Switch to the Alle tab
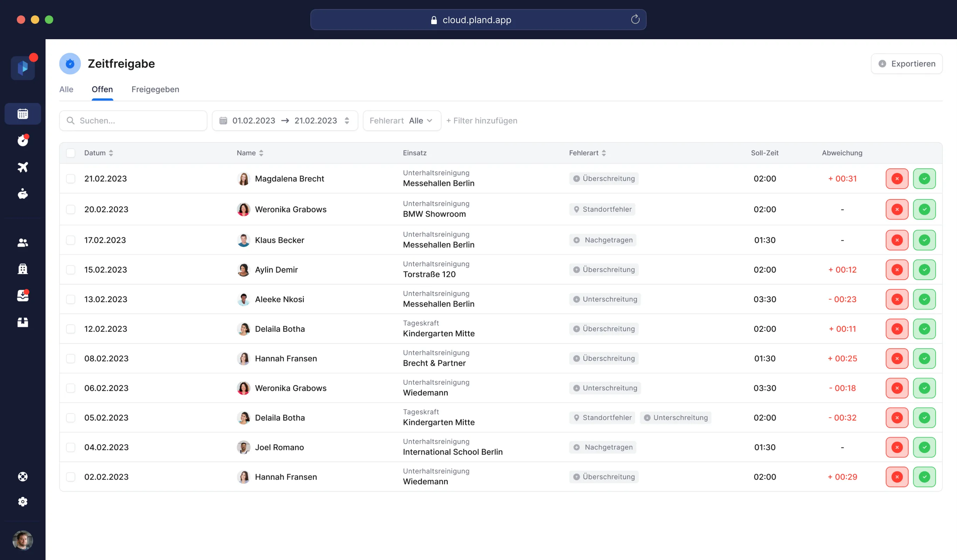957x560 pixels. pos(66,89)
